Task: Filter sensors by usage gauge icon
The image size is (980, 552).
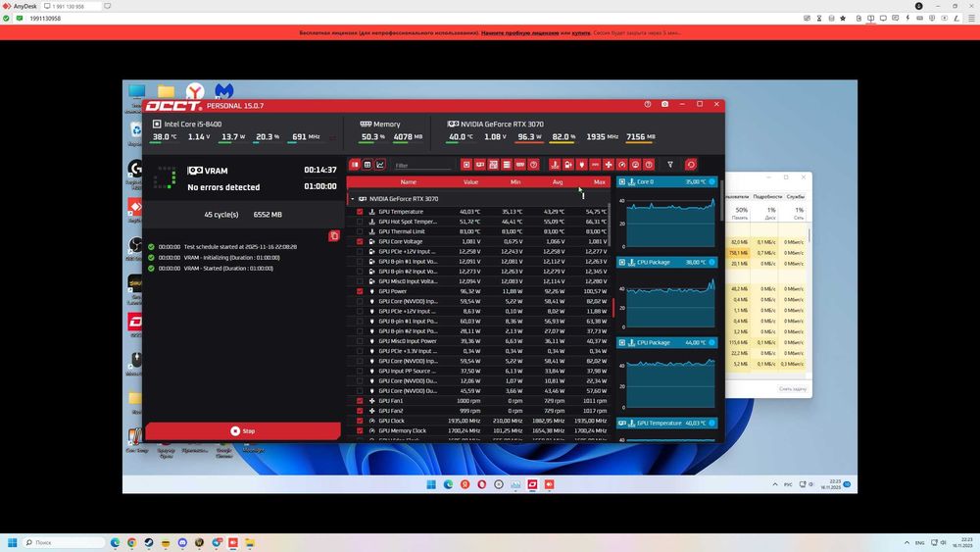Action: 636,165
